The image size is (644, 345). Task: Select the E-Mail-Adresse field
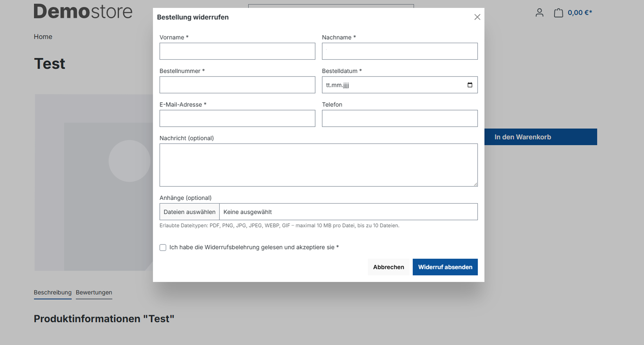tap(237, 118)
